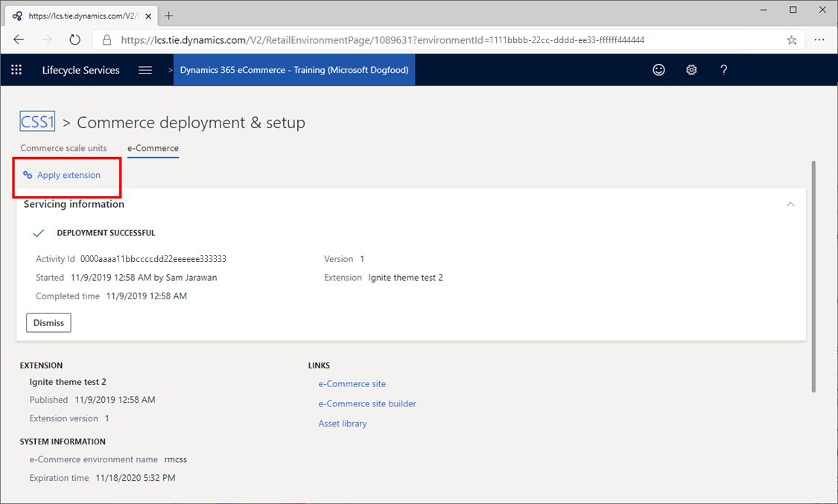Navigate back with the back arrow
This screenshot has height=504, width=838.
(19, 39)
